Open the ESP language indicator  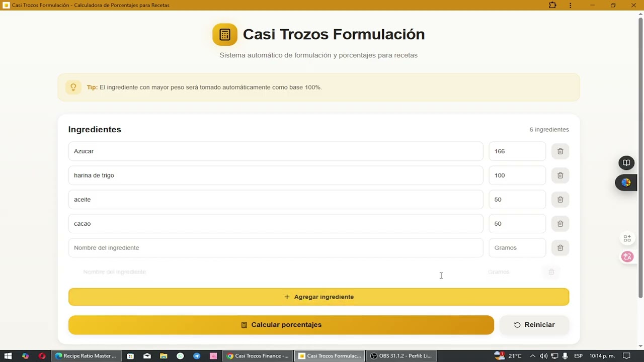[x=579, y=356]
